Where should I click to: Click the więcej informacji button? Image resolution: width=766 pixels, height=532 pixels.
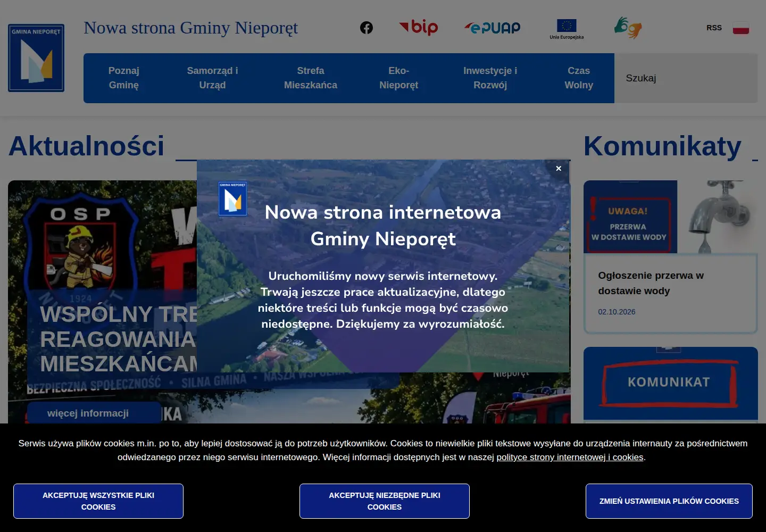[x=94, y=413]
